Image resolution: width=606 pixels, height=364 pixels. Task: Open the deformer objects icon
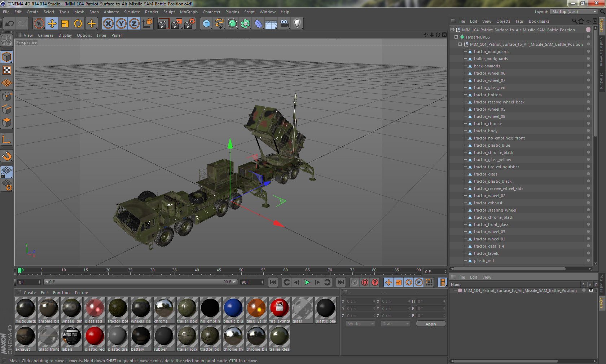click(x=258, y=24)
